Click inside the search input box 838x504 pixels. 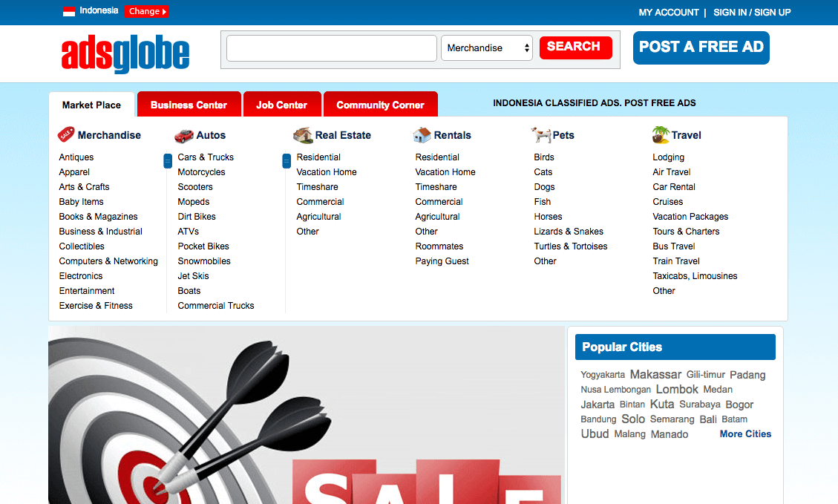pos(330,47)
